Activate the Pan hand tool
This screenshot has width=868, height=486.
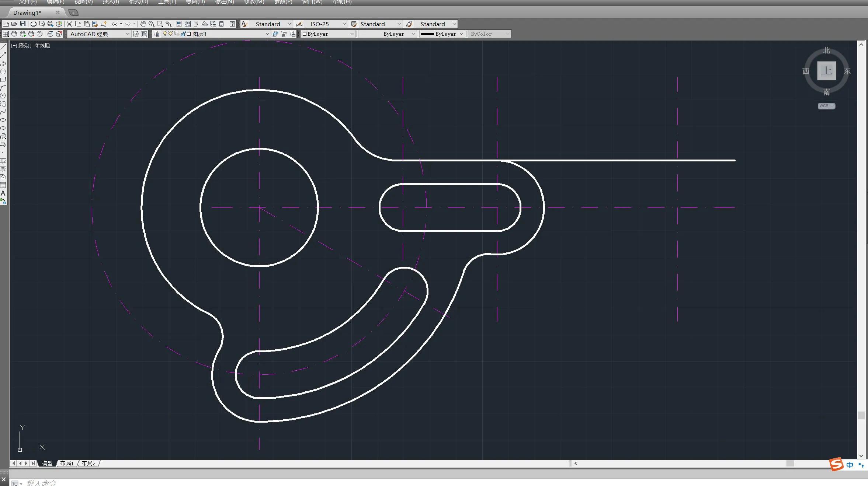(x=143, y=24)
